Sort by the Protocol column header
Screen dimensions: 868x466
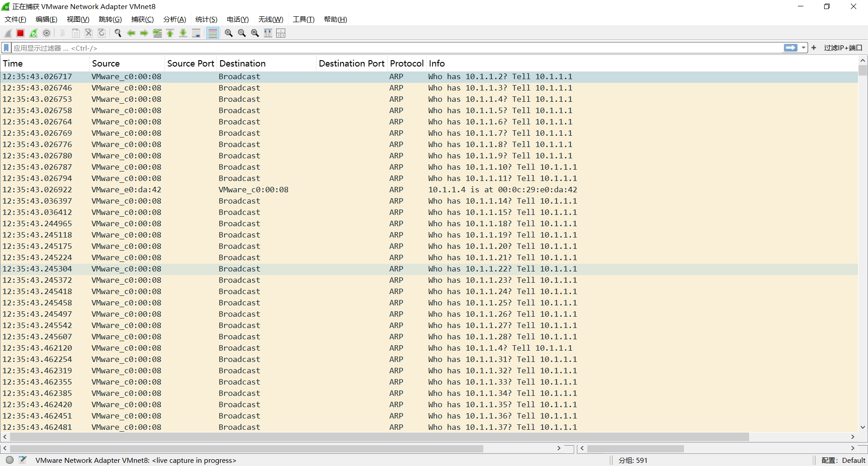[407, 63]
